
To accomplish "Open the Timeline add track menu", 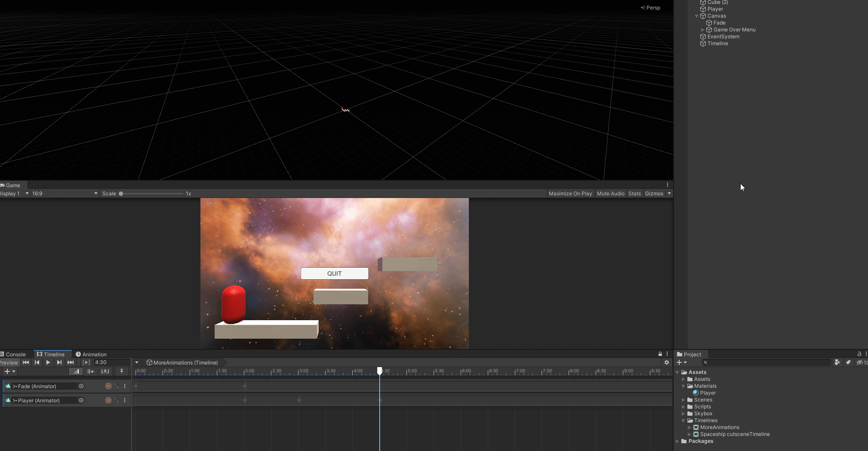I will pyautogui.click(x=9, y=371).
